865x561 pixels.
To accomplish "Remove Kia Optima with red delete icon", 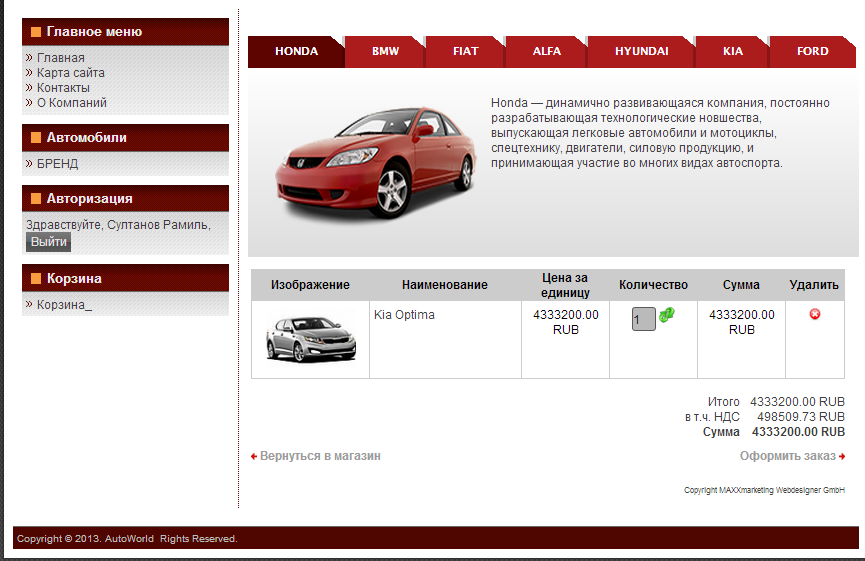I will click(x=815, y=314).
